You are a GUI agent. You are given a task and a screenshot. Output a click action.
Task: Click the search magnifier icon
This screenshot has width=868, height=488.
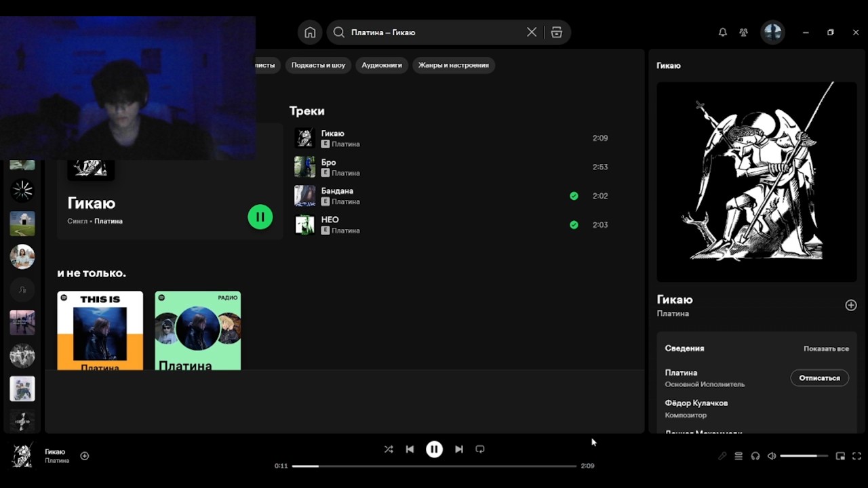pos(339,33)
